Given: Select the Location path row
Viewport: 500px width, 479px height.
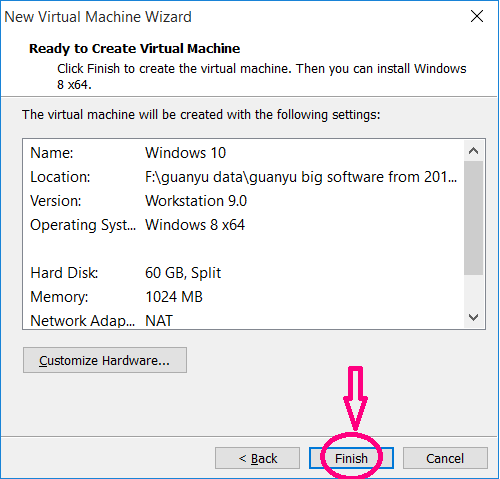Looking at the screenshot, I should [x=243, y=177].
